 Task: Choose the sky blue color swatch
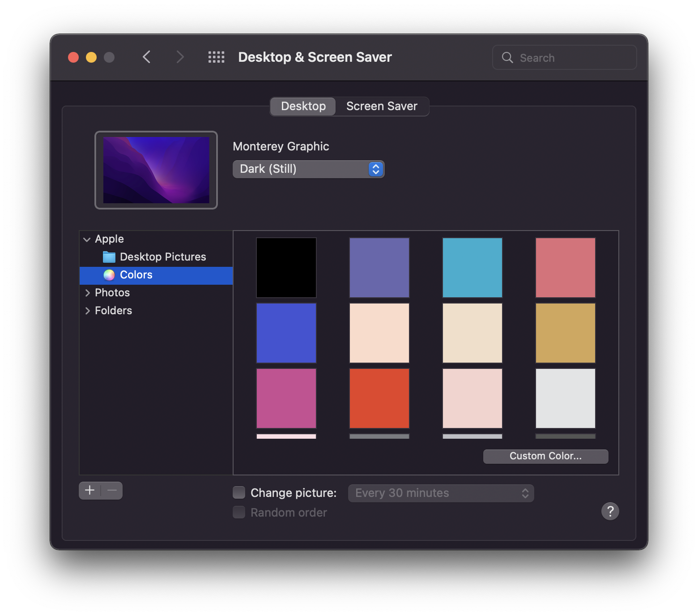[x=472, y=268]
